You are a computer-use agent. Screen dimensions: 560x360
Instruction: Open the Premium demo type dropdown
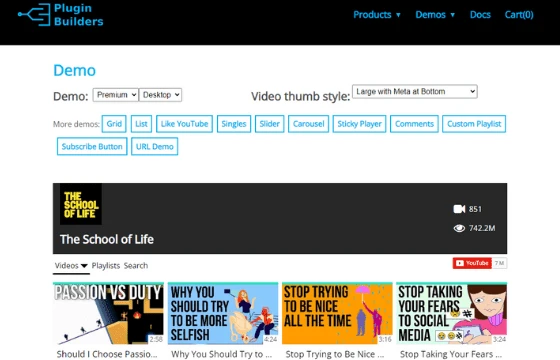coord(116,95)
